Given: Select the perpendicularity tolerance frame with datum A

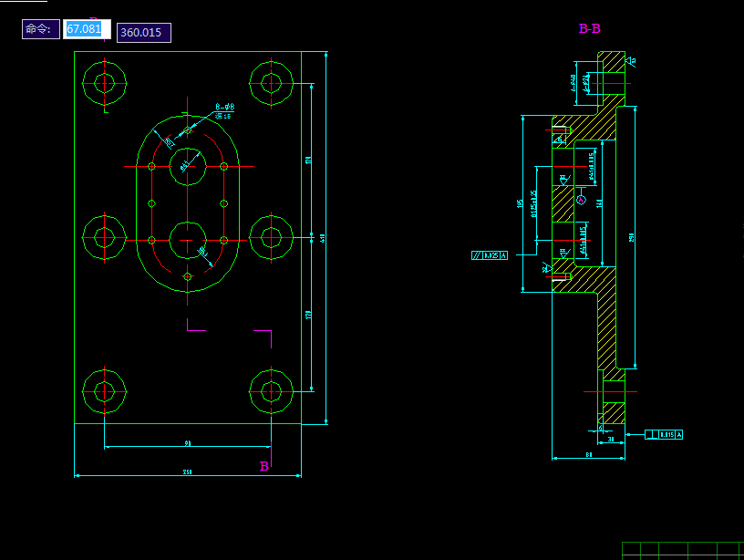Looking at the screenshot, I should [x=664, y=434].
